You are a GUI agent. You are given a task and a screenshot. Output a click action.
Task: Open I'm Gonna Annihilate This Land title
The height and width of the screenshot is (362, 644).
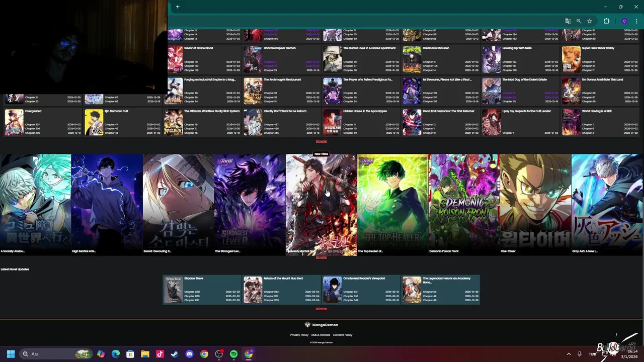point(602,79)
